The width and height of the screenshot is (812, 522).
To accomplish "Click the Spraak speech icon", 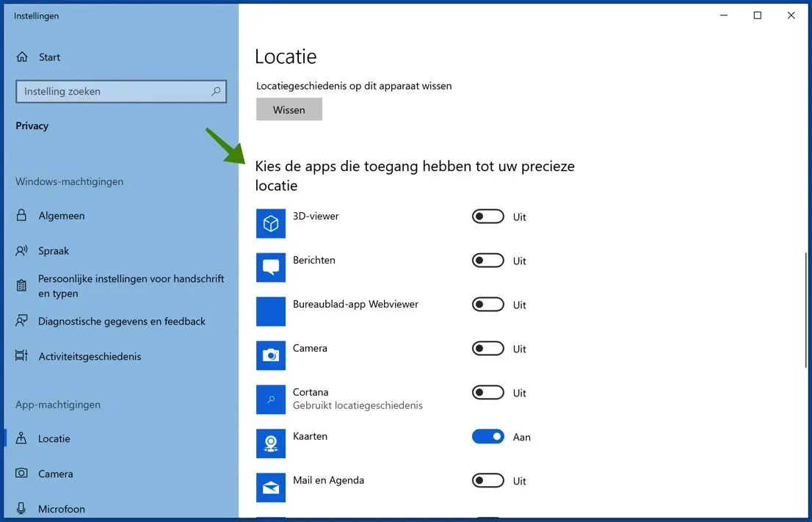I will (x=21, y=250).
